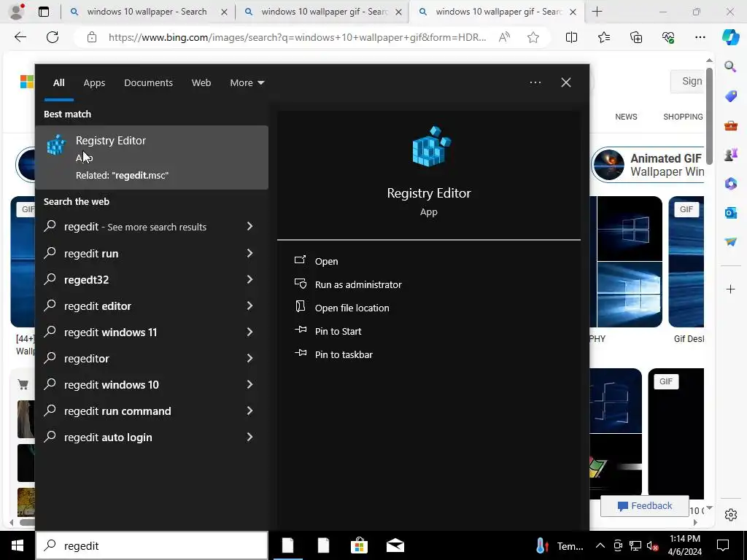Switch to the Web search tab

click(x=201, y=82)
